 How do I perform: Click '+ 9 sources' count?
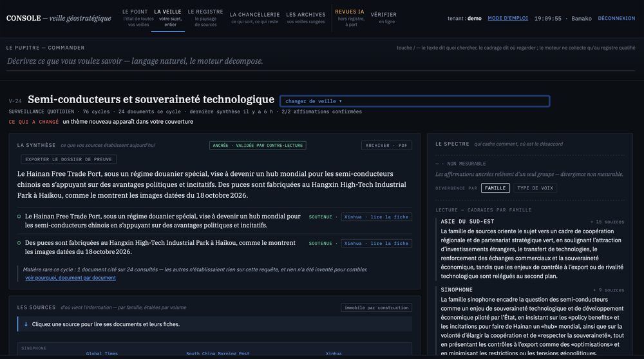coord(609,290)
